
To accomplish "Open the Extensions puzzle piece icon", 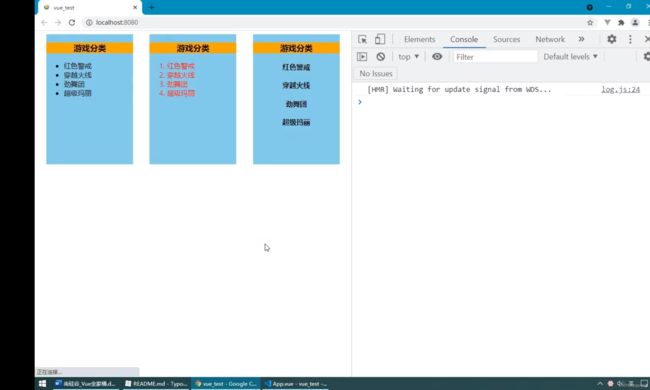I will pos(621,22).
